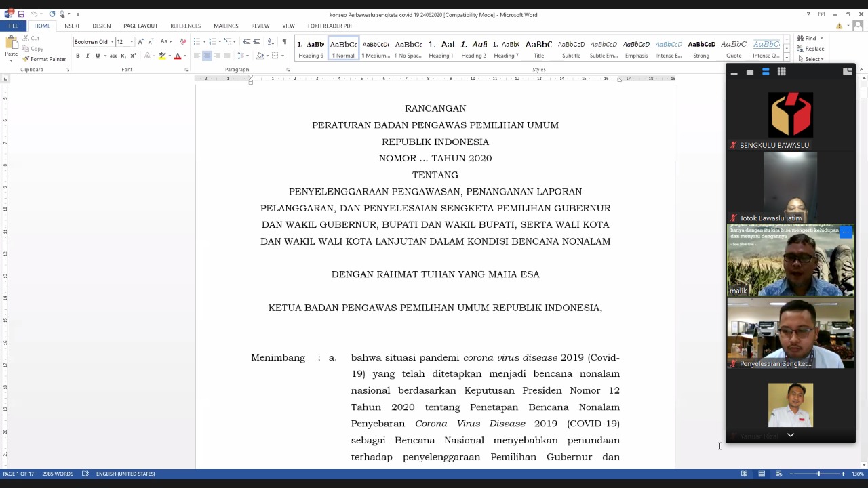Click the Show/Hide paragraph marks icon
This screenshot has height=488, width=868.
point(284,41)
